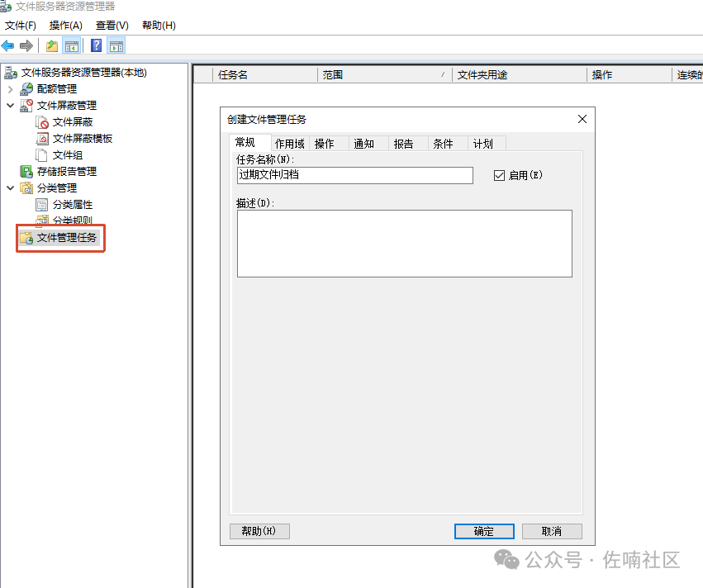Click the Up one level folder icon
The height and width of the screenshot is (588, 703).
(52, 45)
